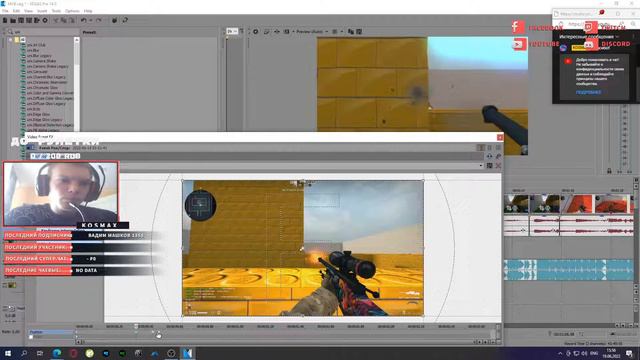
Task: Click the What's This help icon
Action: 125,20
